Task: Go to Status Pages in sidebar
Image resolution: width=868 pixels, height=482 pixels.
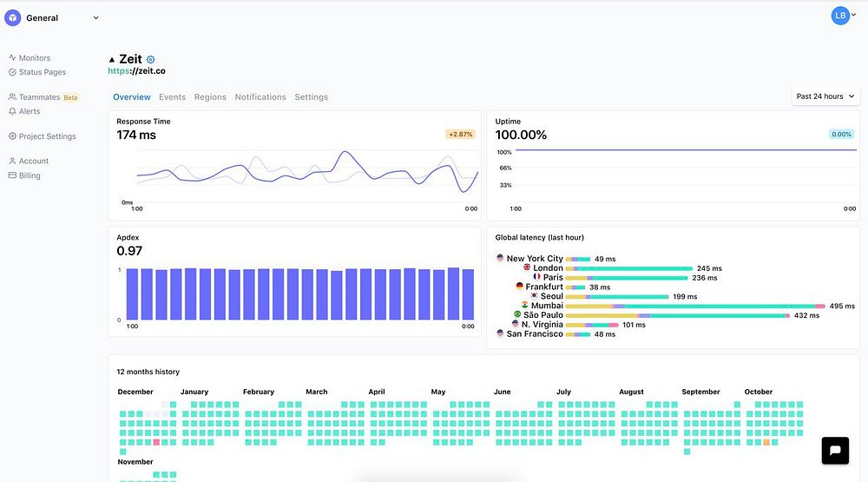Action: coord(42,72)
